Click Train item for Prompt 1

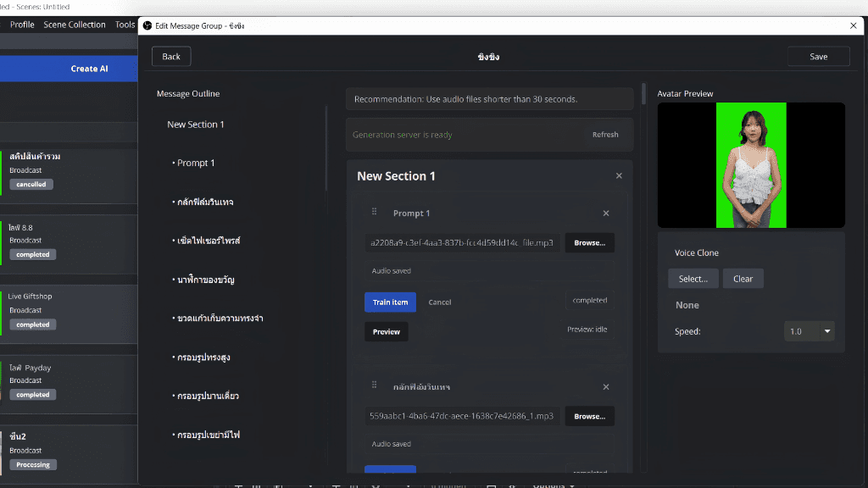click(390, 302)
